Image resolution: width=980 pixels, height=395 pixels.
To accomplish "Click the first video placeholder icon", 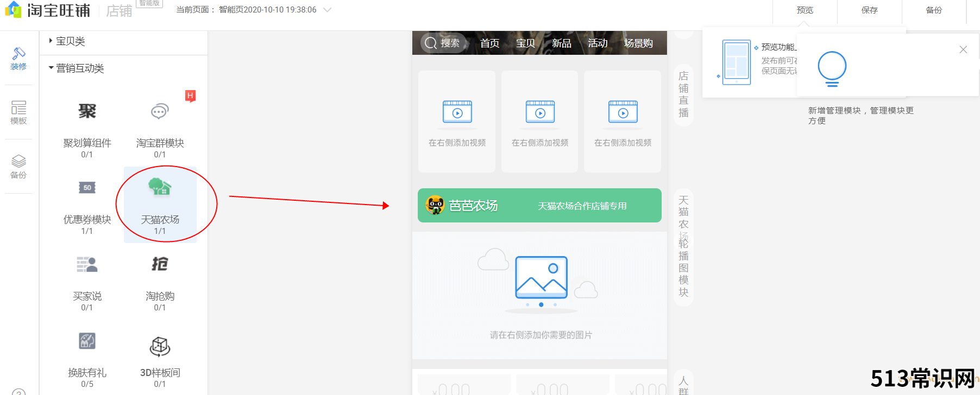I will click(457, 112).
